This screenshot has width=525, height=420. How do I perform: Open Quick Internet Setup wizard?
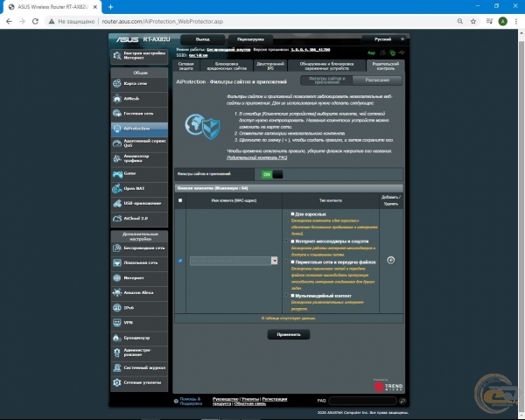click(139, 56)
